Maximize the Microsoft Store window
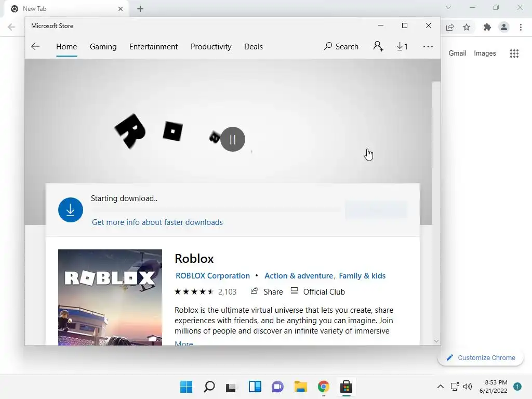This screenshot has width=532, height=399. click(x=404, y=26)
